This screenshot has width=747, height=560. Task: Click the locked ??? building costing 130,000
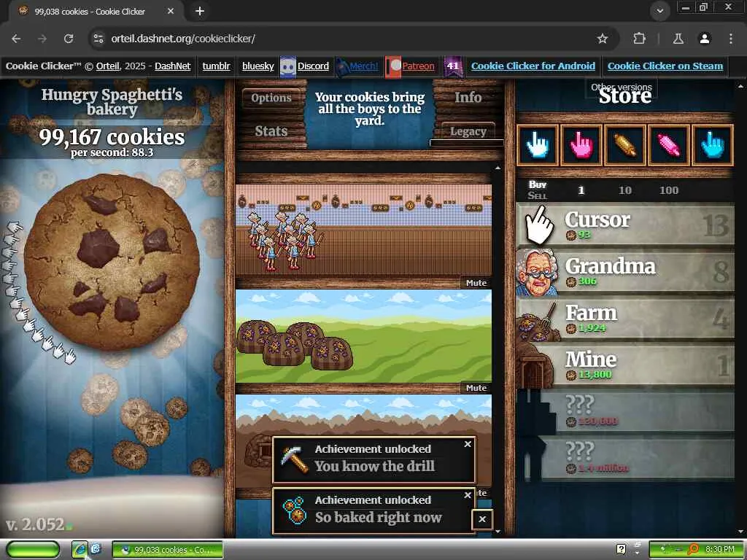click(x=625, y=412)
